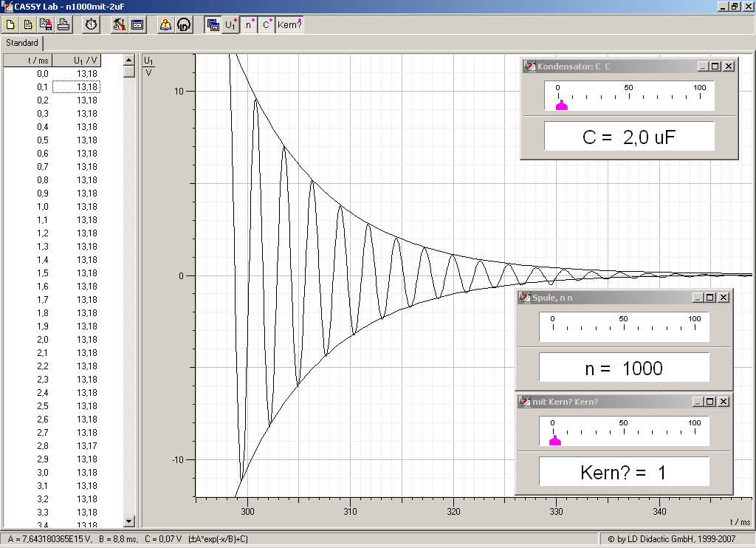Toggle the Kern? display button
756x548 pixels.
click(x=289, y=24)
